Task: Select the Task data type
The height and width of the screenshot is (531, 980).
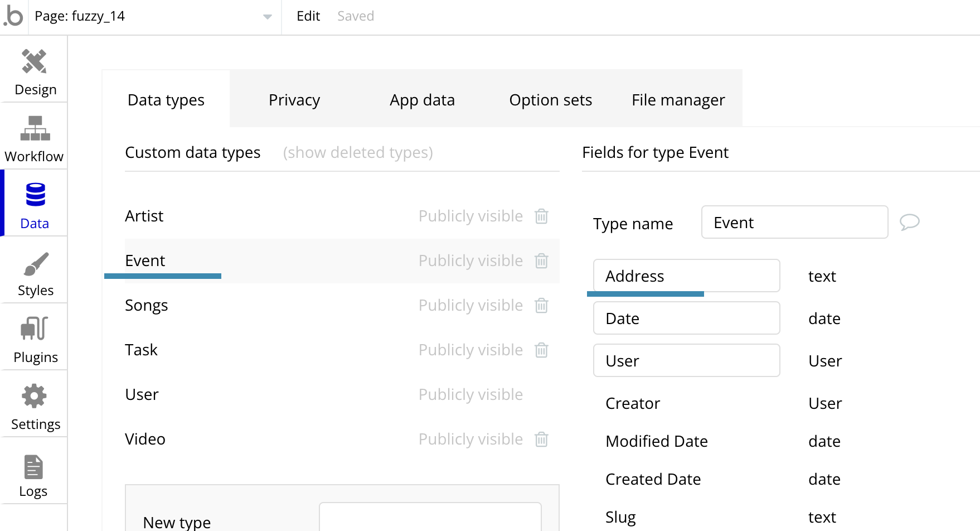Action: coord(142,350)
